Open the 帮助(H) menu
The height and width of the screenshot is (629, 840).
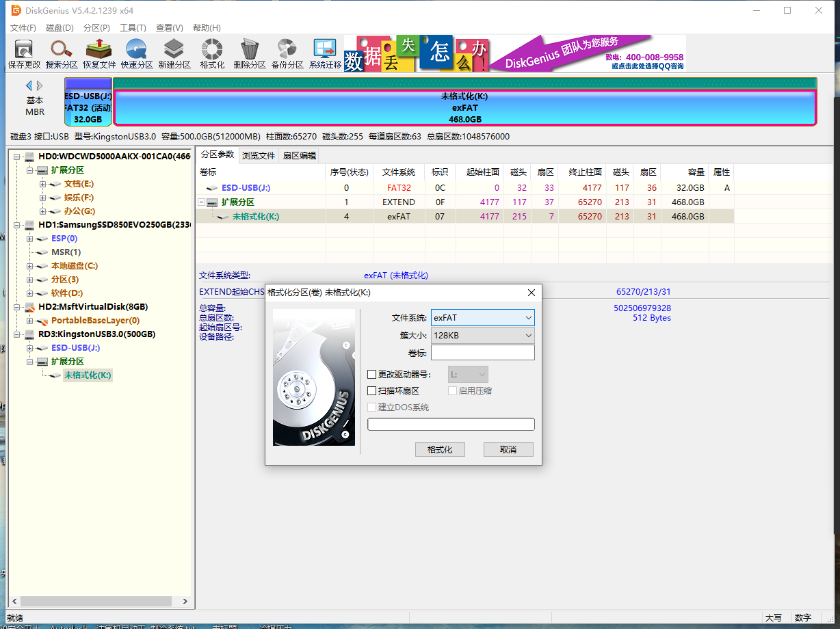(207, 28)
